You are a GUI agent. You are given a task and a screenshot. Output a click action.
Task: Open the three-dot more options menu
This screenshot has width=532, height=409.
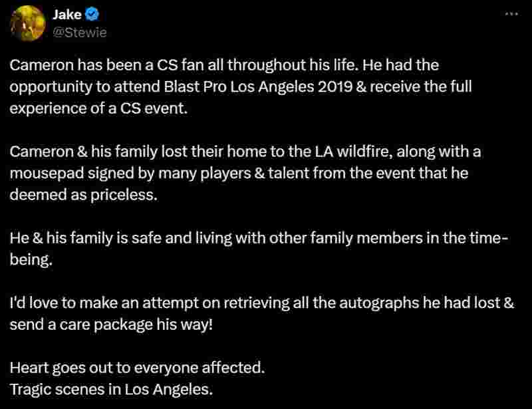pos(511,14)
